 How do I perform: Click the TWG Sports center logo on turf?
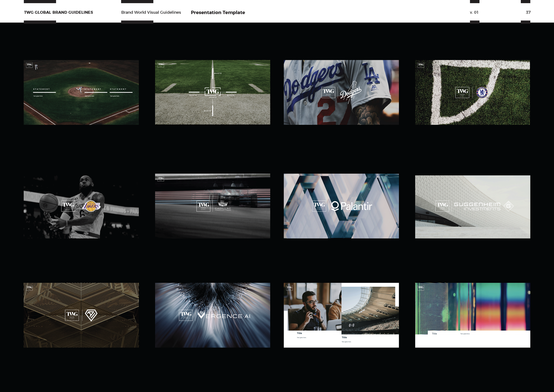[x=213, y=92]
